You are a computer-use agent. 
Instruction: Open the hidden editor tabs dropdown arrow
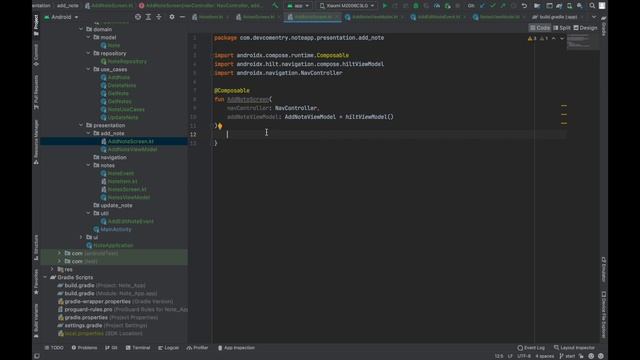(x=594, y=17)
